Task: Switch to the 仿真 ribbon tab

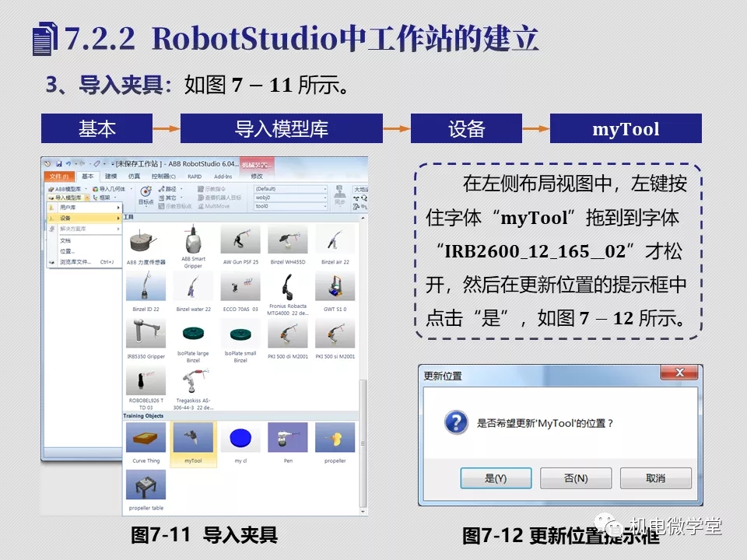Action: click(134, 177)
